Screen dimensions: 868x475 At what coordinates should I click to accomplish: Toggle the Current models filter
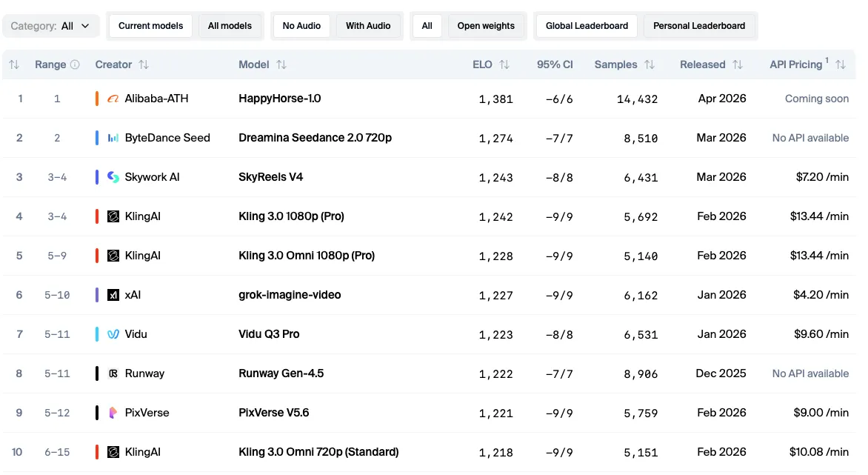(x=151, y=26)
